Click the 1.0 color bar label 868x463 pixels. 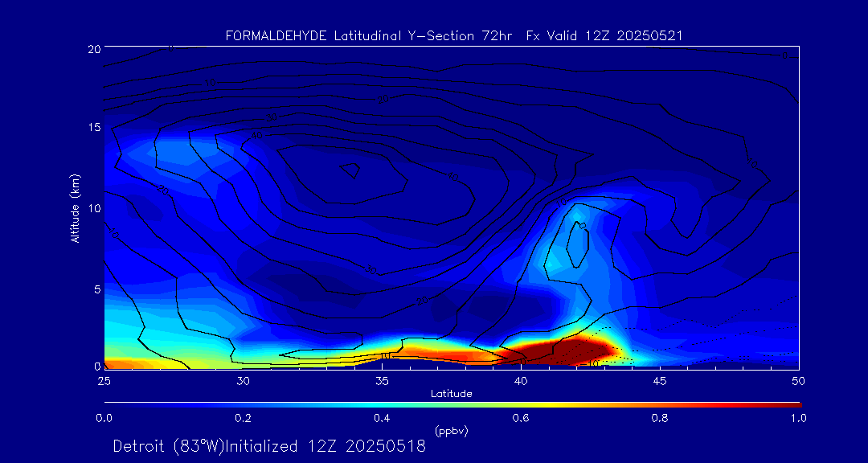point(798,418)
